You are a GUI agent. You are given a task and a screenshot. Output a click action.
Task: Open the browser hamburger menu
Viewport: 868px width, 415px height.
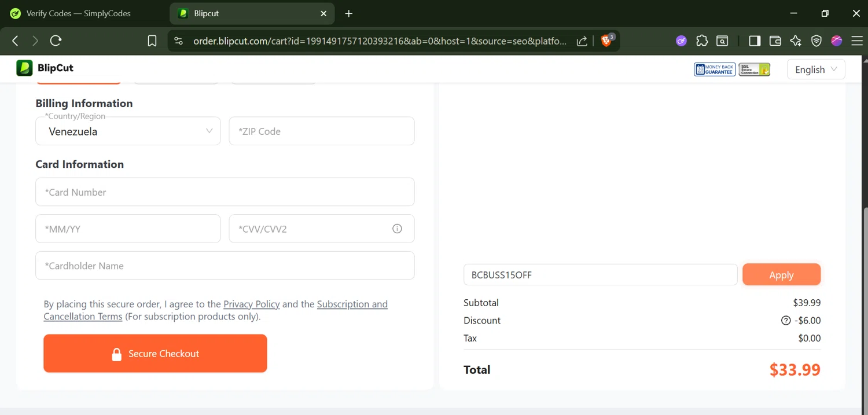[x=857, y=41]
